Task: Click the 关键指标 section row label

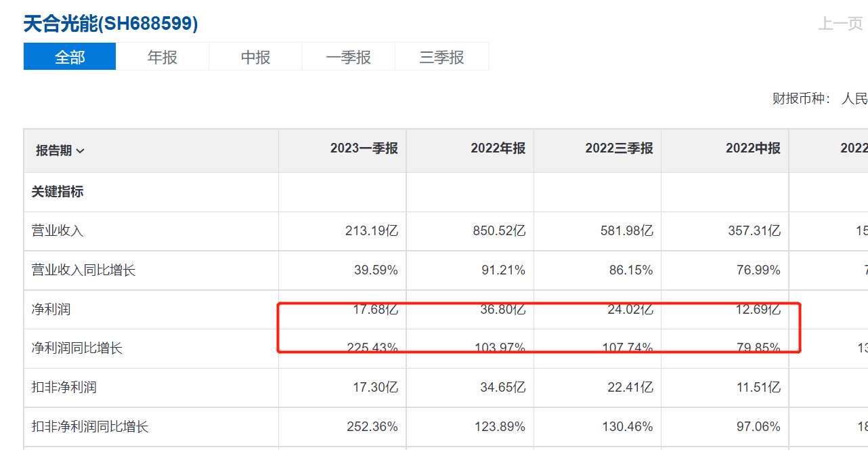Action: coord(58,192)
